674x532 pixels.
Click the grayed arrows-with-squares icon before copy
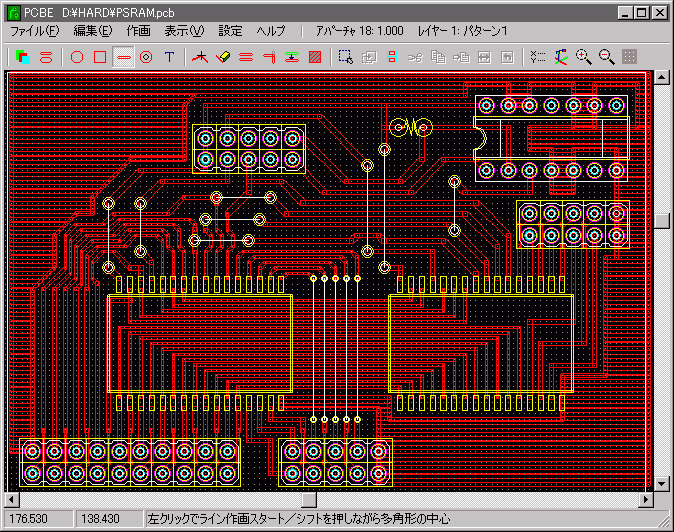415,57
